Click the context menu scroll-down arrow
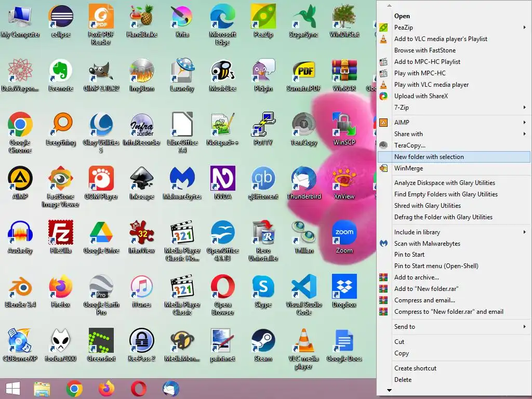The image size is (532, 399). (389, 391)
